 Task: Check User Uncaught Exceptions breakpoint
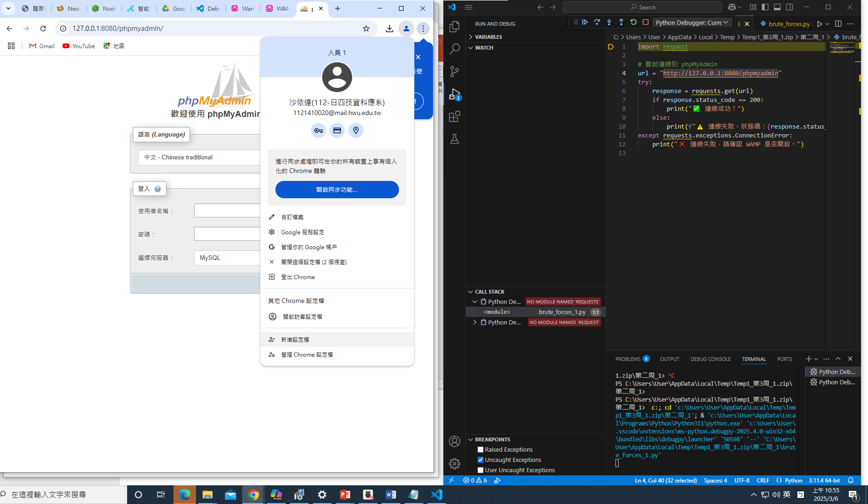(x=480, y=470)
